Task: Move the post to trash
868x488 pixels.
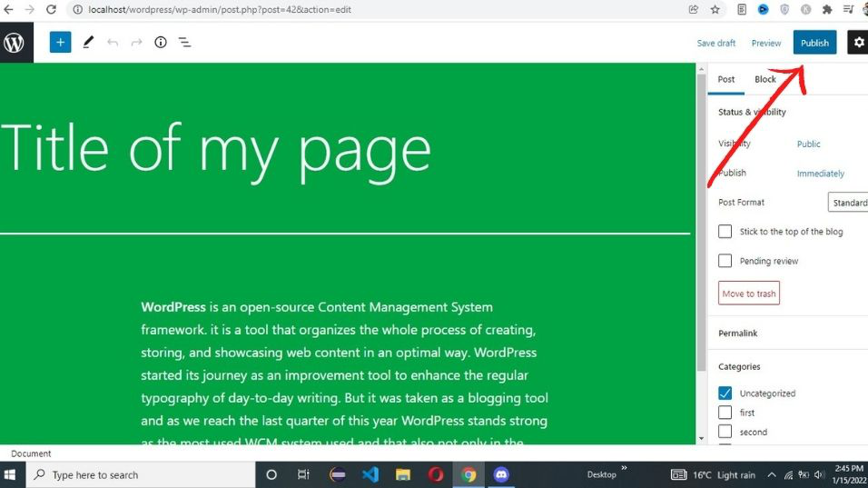Action: 748,294
